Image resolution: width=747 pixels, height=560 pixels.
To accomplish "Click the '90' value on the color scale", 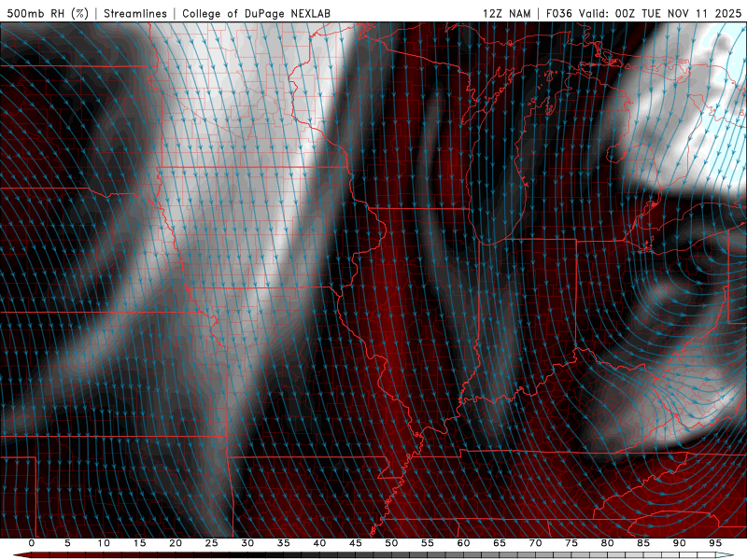I will 680,543.
